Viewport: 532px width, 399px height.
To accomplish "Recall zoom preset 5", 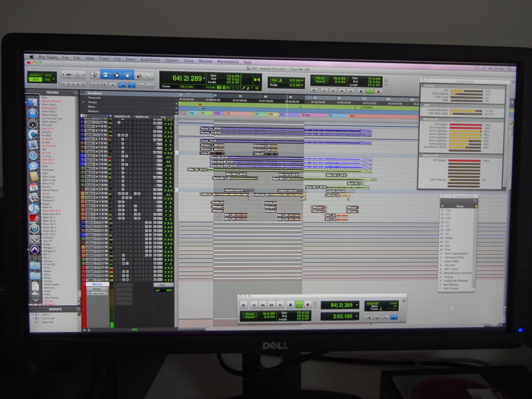I will point(83,84).
